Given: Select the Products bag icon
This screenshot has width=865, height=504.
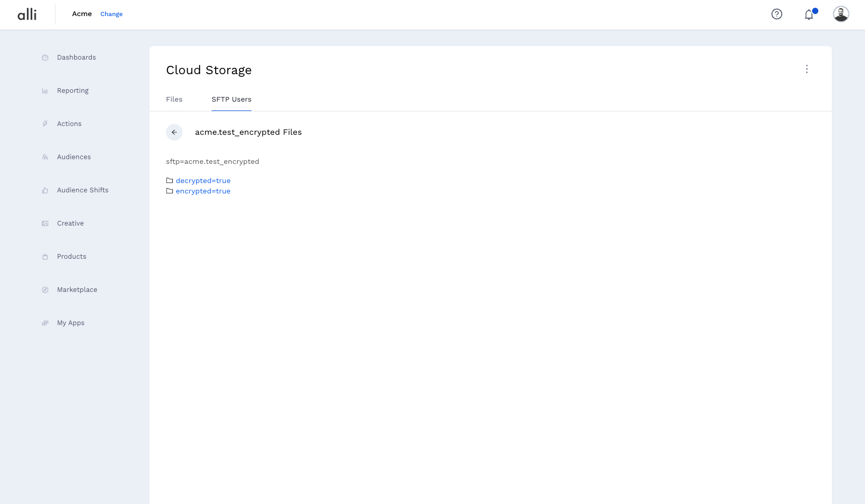Looking at the screenshot, I should tap(46, 256).
